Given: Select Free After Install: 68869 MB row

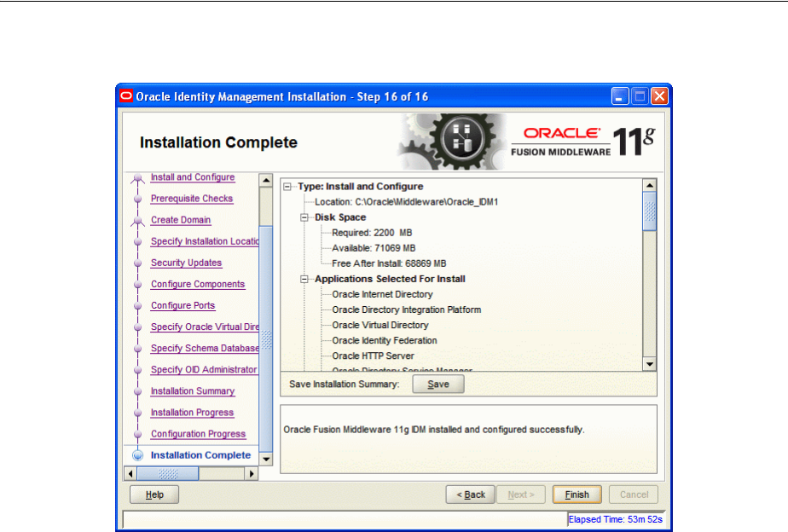Looking at the screenshot, I should 389,263.
